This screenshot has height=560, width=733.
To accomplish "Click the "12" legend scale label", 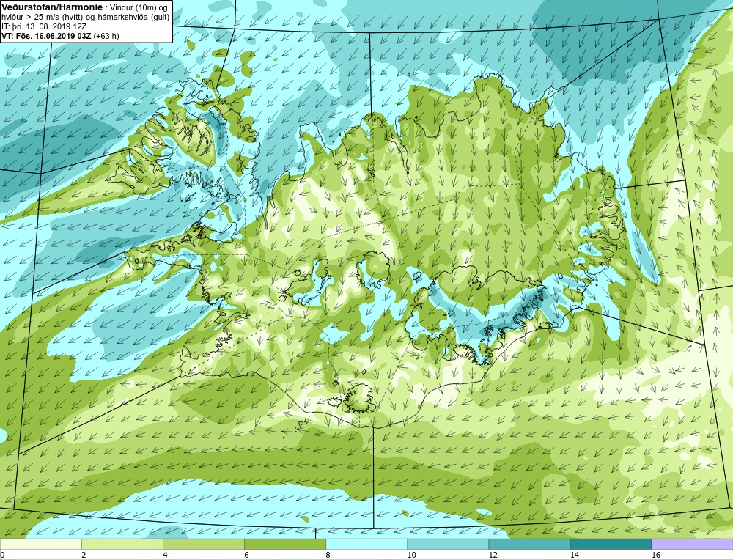I will (x=493, y=555).
